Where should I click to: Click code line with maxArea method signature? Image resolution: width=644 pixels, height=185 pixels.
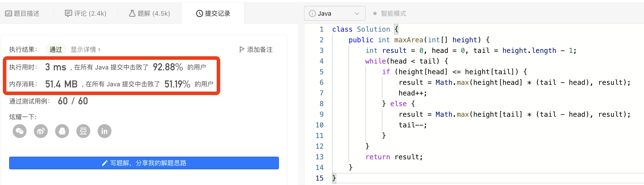click(x=419, y=40)
